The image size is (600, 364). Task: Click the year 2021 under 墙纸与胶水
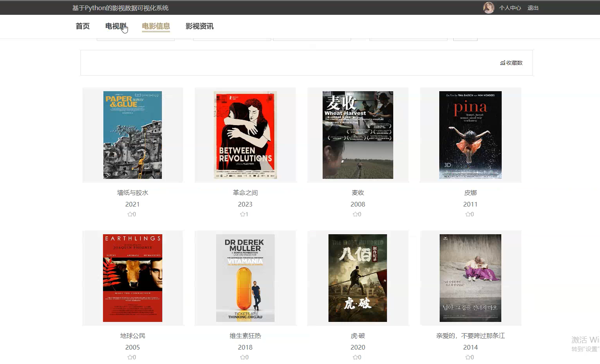tap(133, 204)
